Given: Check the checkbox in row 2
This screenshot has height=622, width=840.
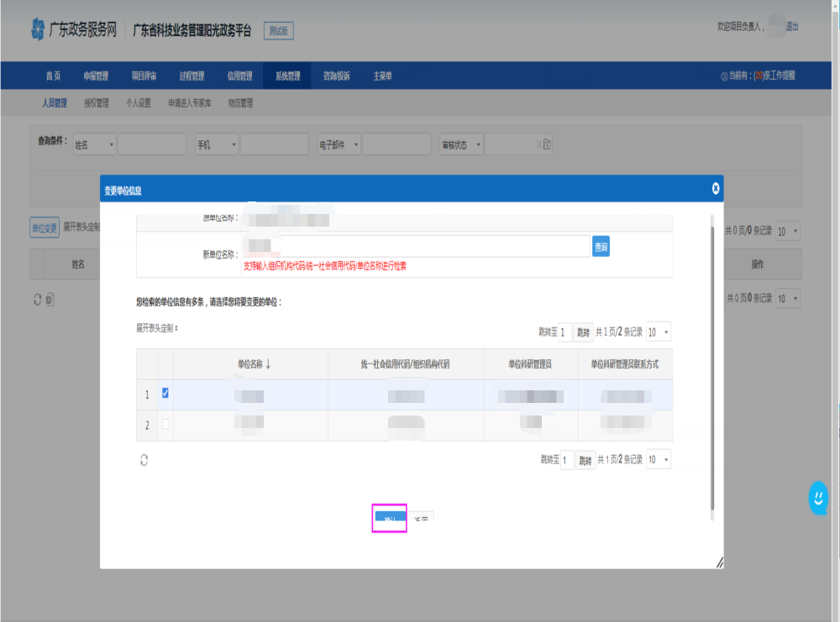Looking at the screenshot, I should pyautogui.click(x=165, y=425).
